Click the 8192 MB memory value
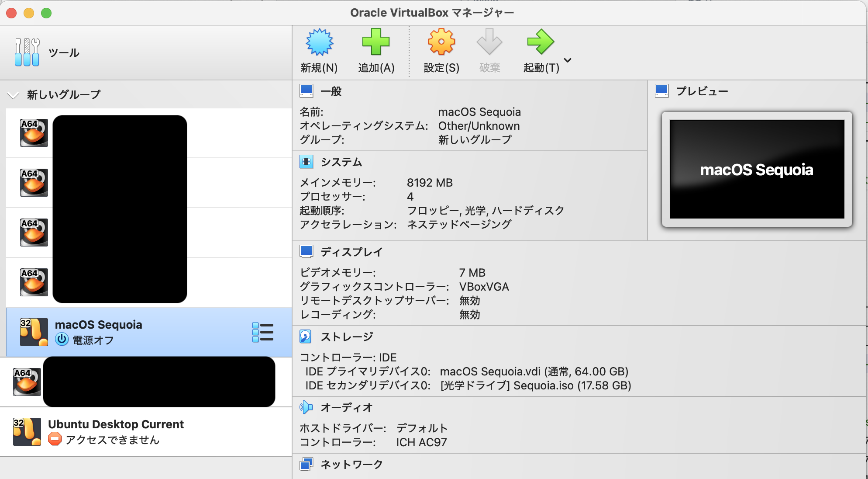The height and width of the screenshot is (479, 868). (430, 183)
